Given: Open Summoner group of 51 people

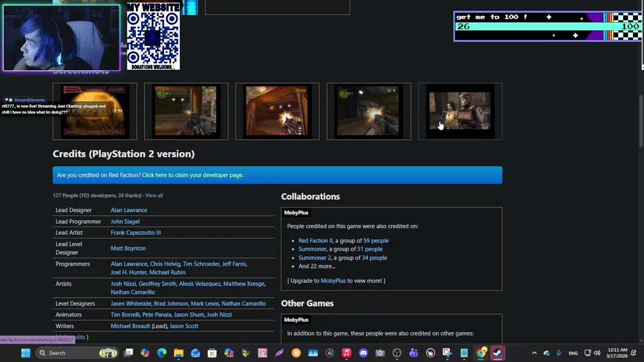Looking at the screenshot, I should pyautogui.click(x=370, y=249).
